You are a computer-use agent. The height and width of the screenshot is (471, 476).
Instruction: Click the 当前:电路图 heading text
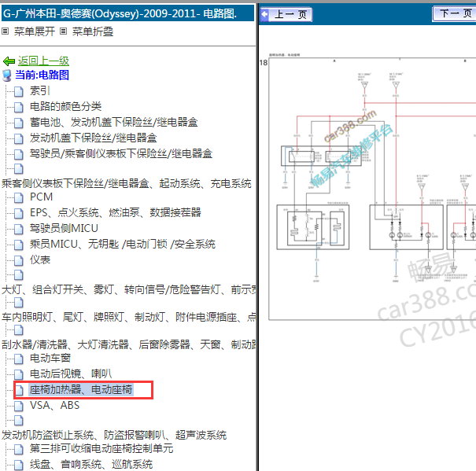42,75
